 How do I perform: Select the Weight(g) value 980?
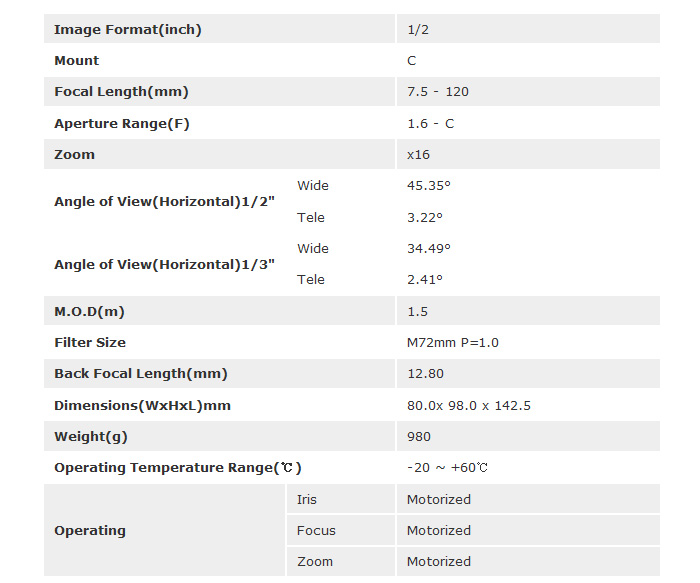tap(419, 436)
